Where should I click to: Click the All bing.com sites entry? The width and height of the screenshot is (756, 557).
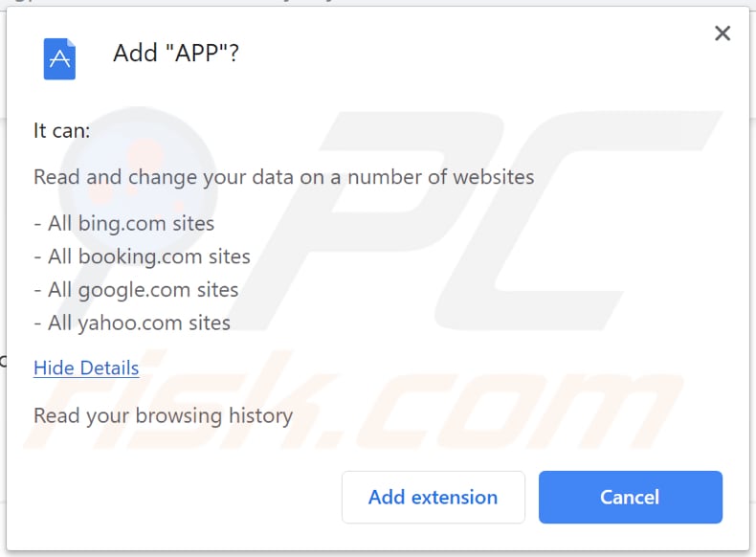123,224
